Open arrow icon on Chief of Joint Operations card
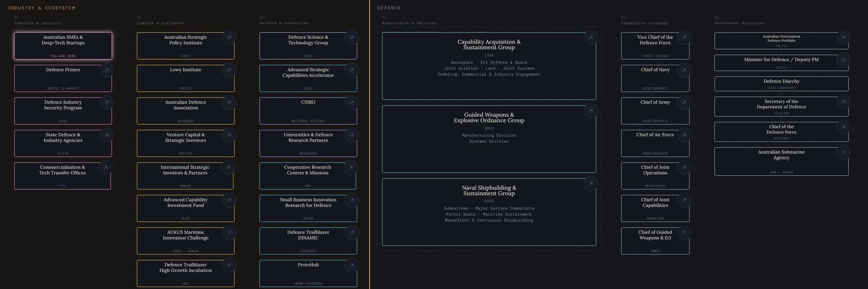Viewport: 868px width, 289px height. point(684,167)
